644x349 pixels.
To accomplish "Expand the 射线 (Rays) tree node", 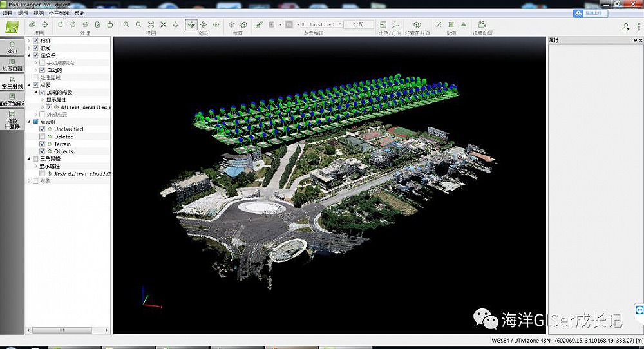I will [28, 48].
